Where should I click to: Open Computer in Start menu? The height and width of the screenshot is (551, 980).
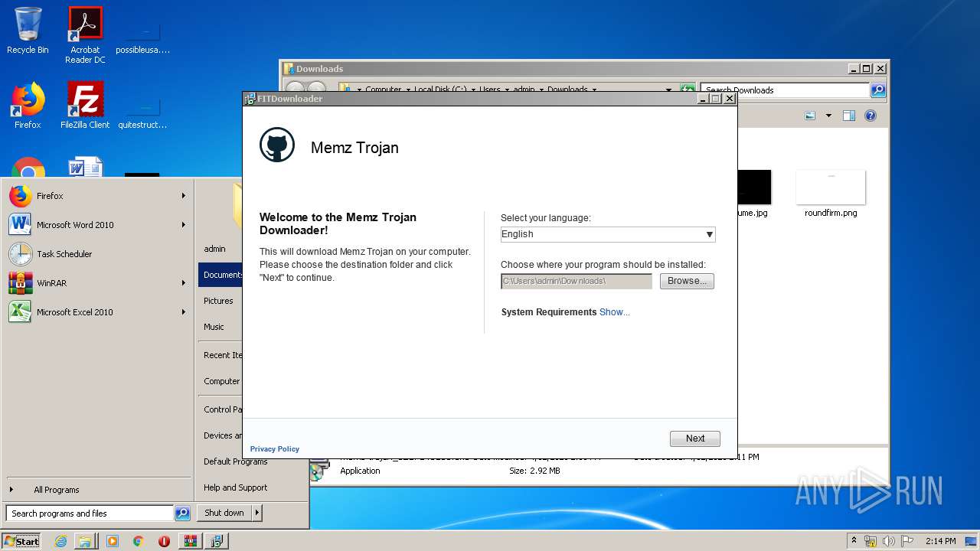click(x=221, y=381)
